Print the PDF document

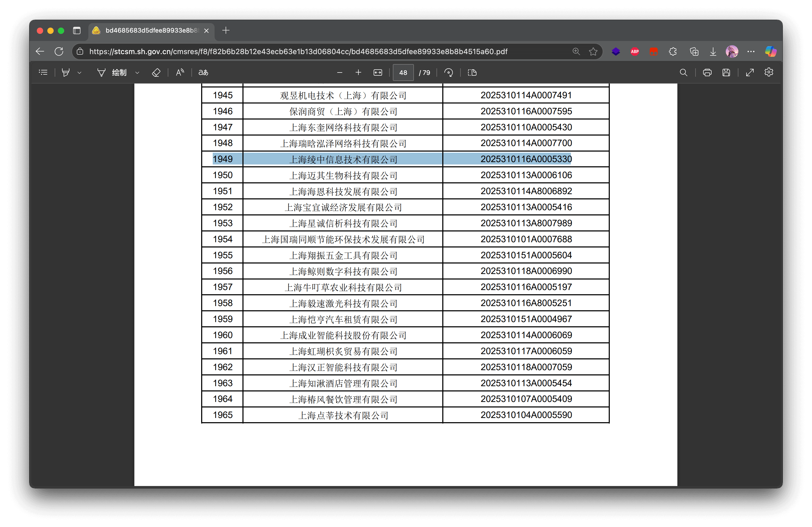tap(707, 72)
